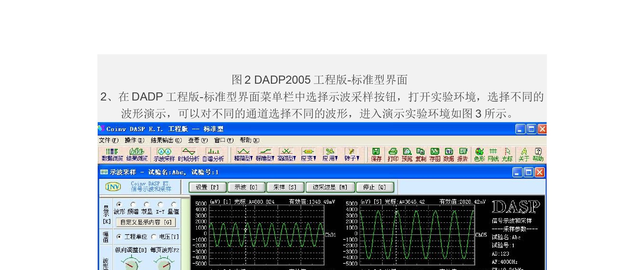
Task: Click the 打印 print icon
Action: [393, 155]
